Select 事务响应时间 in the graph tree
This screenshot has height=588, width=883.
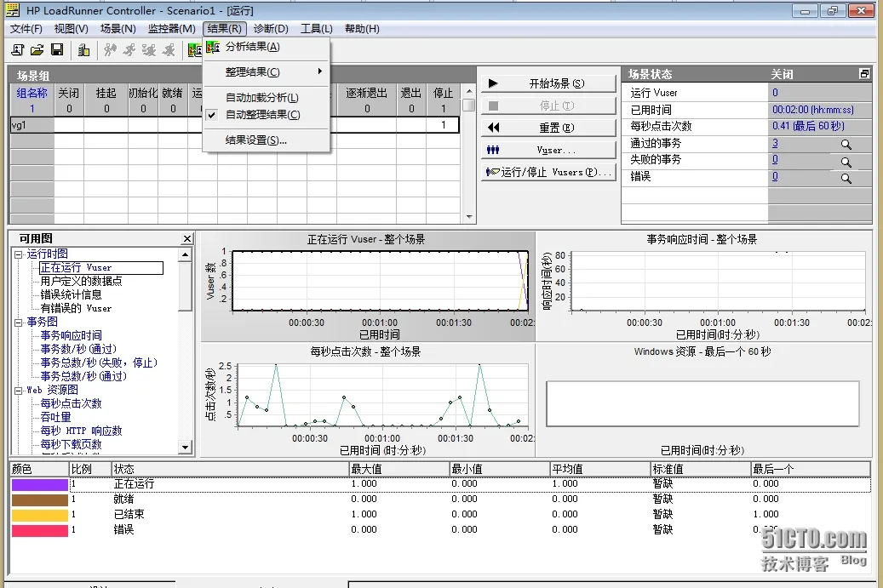coord(71,336)
